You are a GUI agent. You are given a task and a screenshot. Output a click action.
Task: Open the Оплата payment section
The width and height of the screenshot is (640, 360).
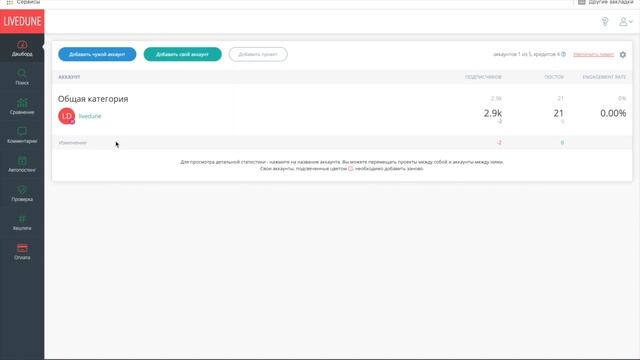22,251
